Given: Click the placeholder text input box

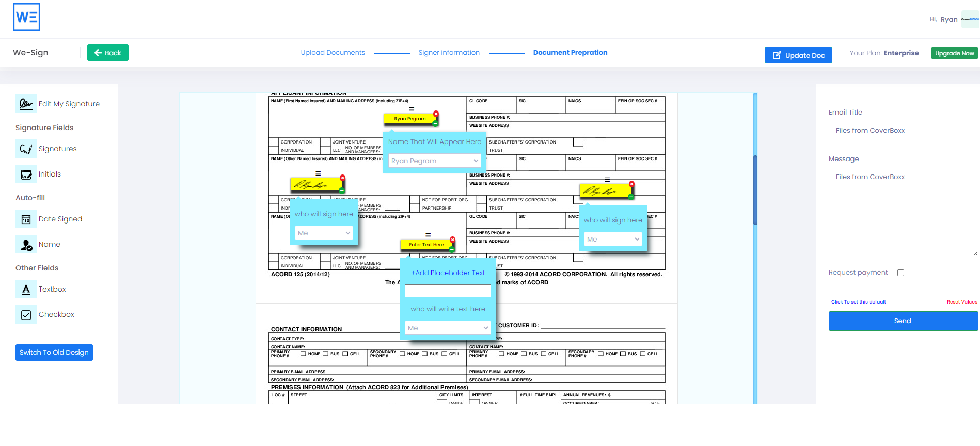Looking at the screenshot, I should pyautogui.click(x=448, y=291).
